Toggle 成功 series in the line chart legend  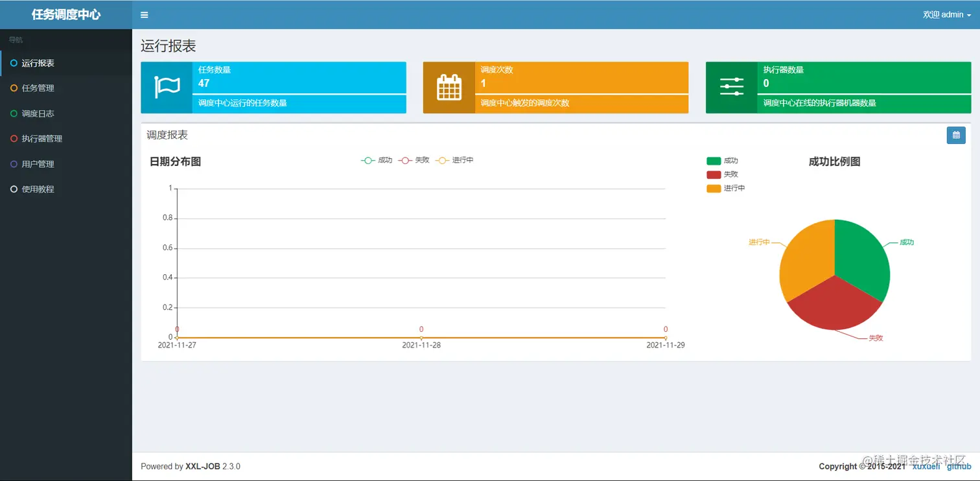[377, 160]
